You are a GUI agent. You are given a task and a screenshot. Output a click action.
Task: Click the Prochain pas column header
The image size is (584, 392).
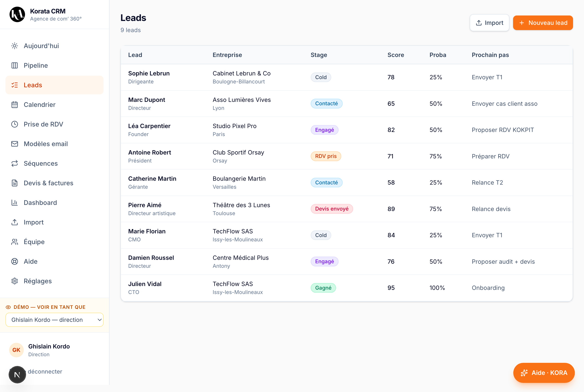point(490,55)
